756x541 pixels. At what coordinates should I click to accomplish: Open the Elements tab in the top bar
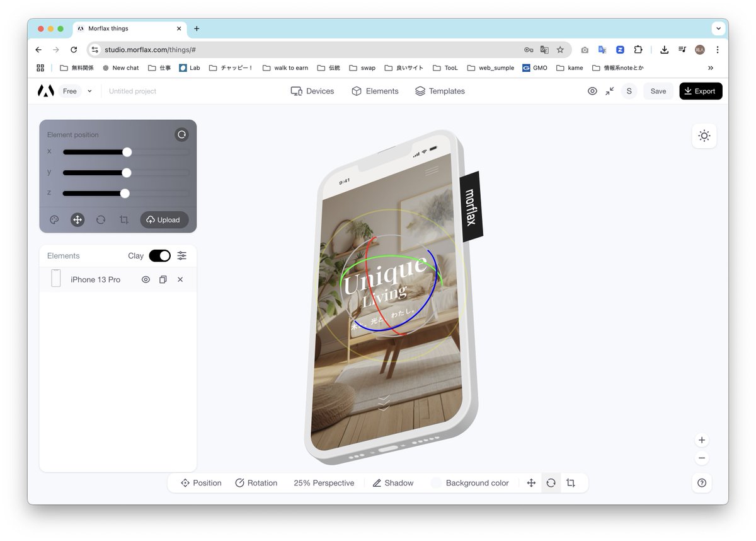click(x=375, y=91)
